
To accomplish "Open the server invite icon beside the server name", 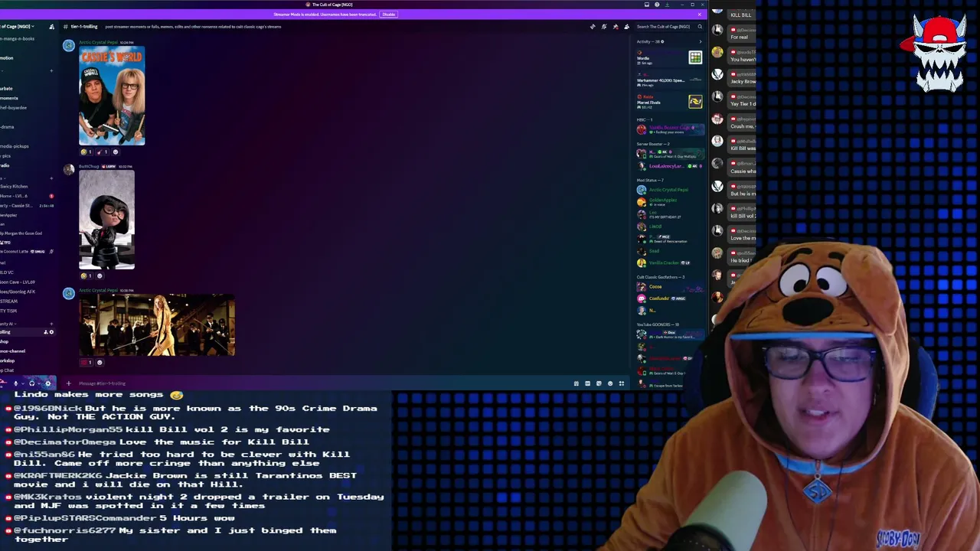I will (51, 27).
